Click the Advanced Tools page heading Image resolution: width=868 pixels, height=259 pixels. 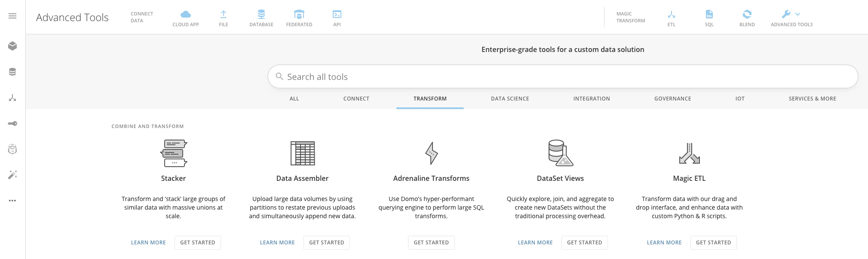72,17
